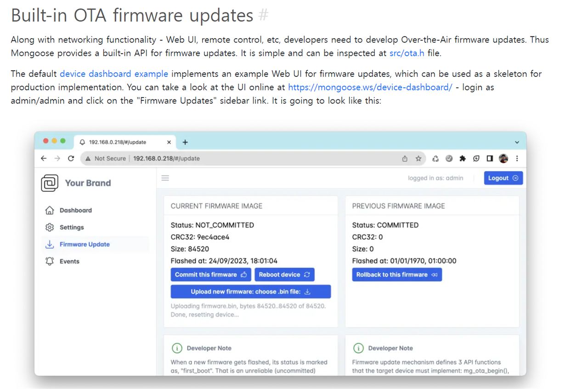
Task: Click the browser reload icon
Action: [71, 158]
